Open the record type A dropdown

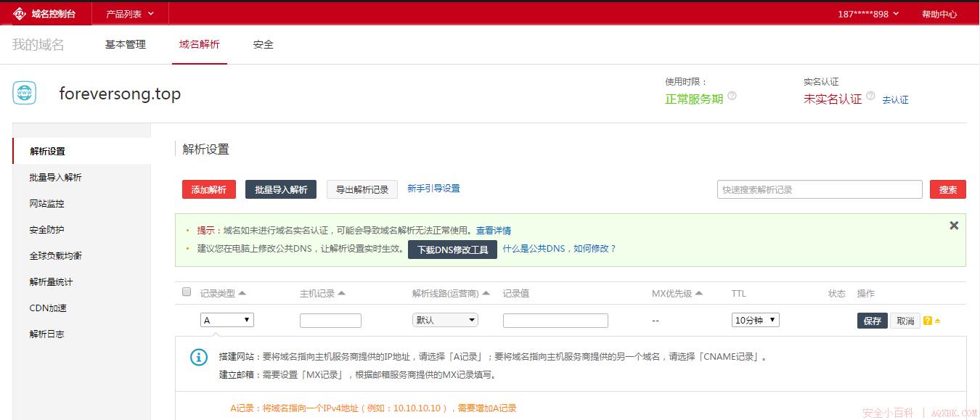pyautogui.click(x=227, y=320)
